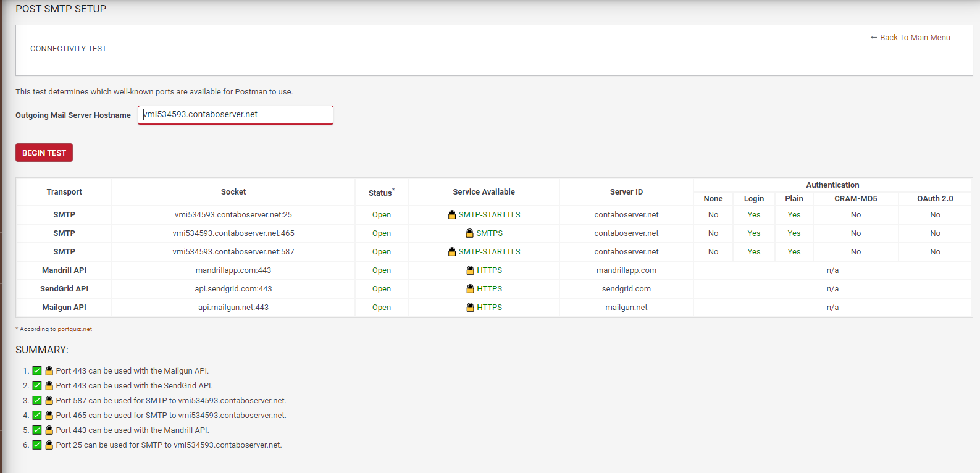
Task: Click the lock icon in SendGrid API row
Action: pos(471,289)
